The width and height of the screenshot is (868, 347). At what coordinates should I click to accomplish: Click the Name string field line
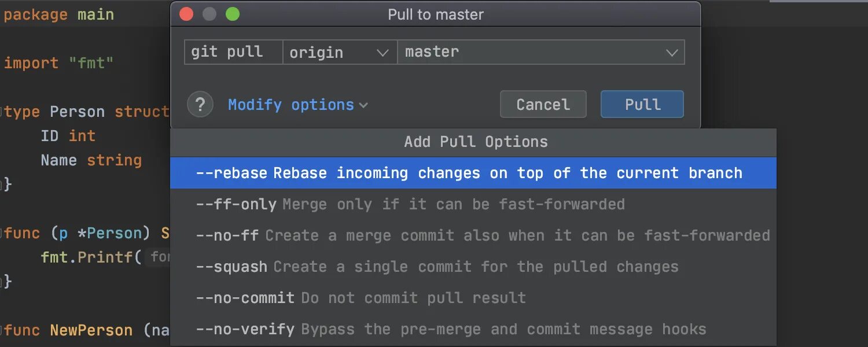[91, 160]
